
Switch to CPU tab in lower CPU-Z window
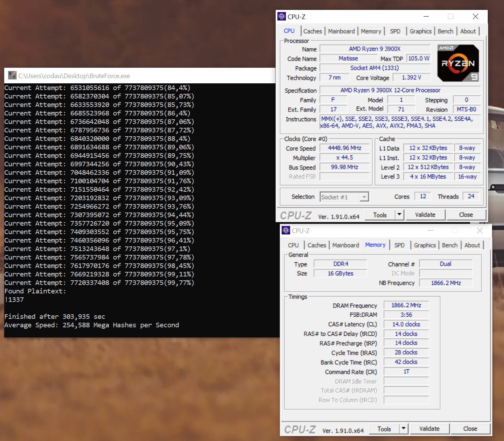click(x=293, y=245)
